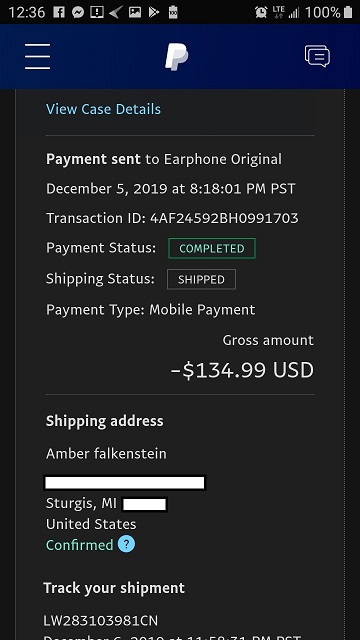This screenshot has width=360, height=640.
Task: Tap the image gallery notification icon
Action: click(x=135, y=12)
